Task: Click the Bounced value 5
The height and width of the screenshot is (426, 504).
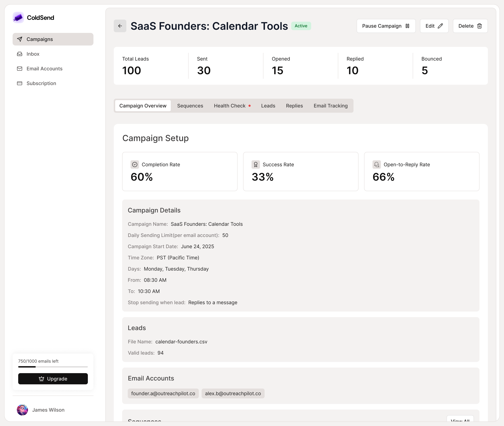Action: tap(425, 71)
